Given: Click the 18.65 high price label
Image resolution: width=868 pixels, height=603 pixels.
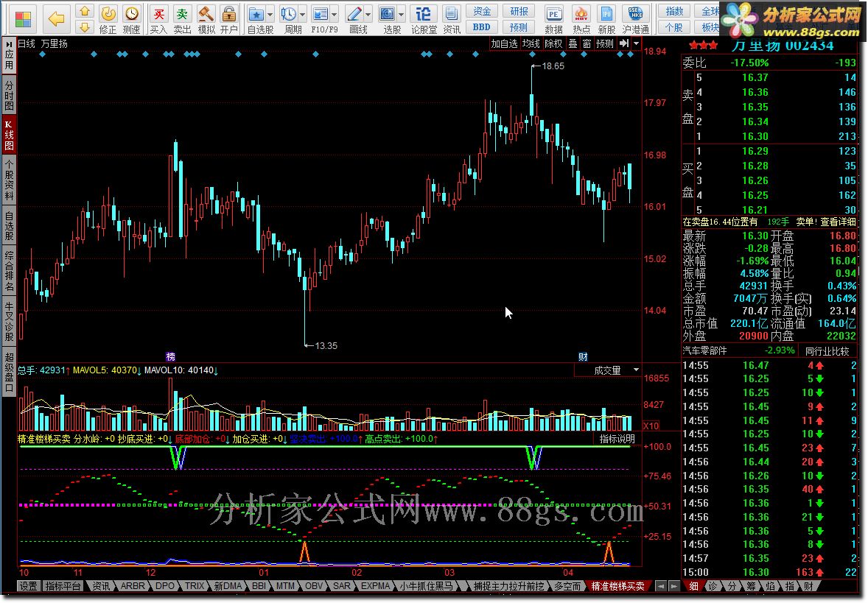Looking at the screenshot, I should [x=553, y=66].
